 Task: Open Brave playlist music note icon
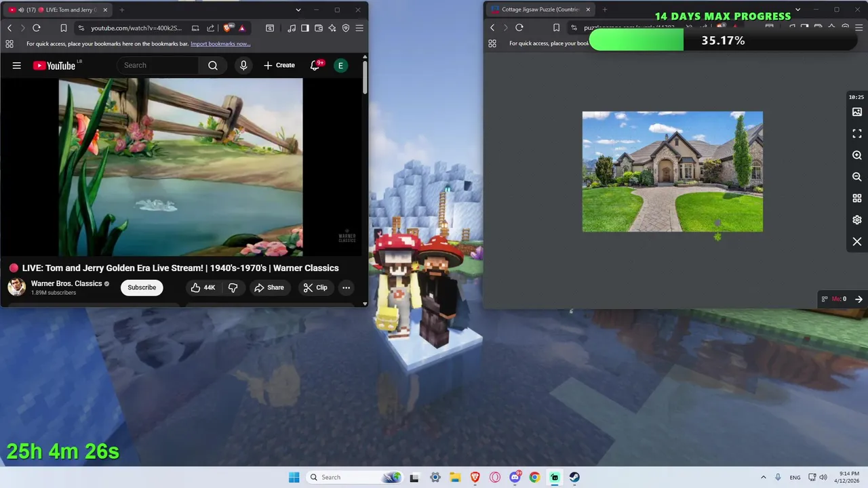[292, 28]
